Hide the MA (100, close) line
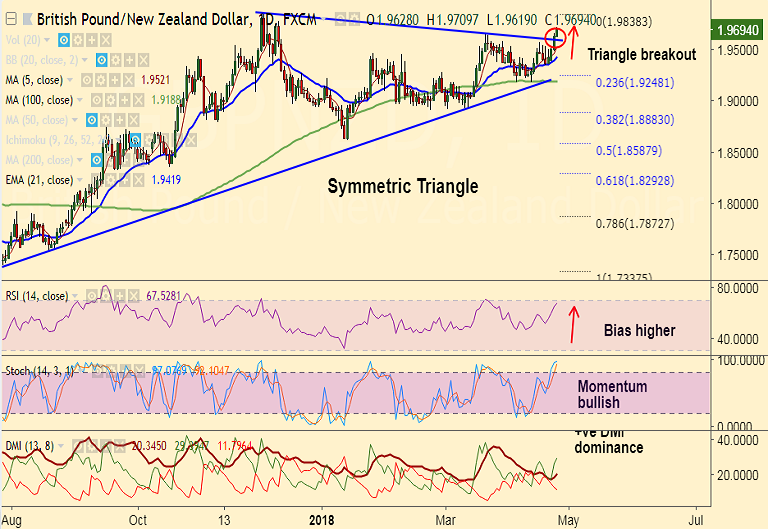Screen dimensions: 768x531 coord(97,100)
